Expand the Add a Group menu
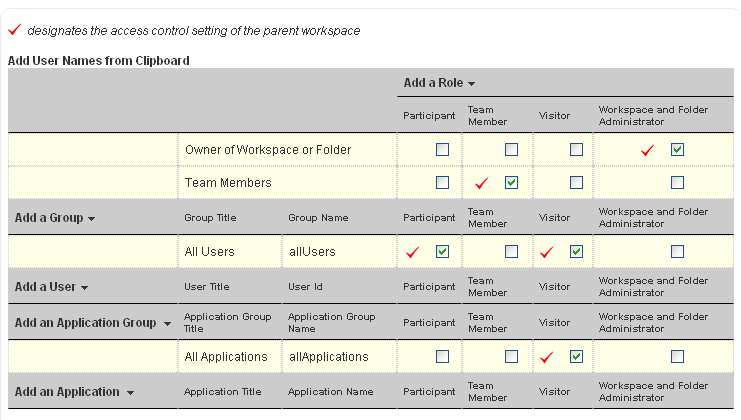741x420 pixels. pos(55,218)
